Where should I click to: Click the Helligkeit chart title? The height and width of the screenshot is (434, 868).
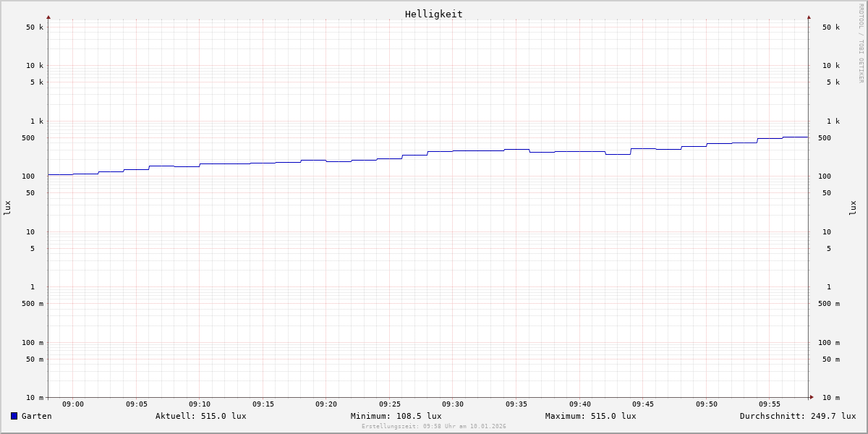click(433, 14)
